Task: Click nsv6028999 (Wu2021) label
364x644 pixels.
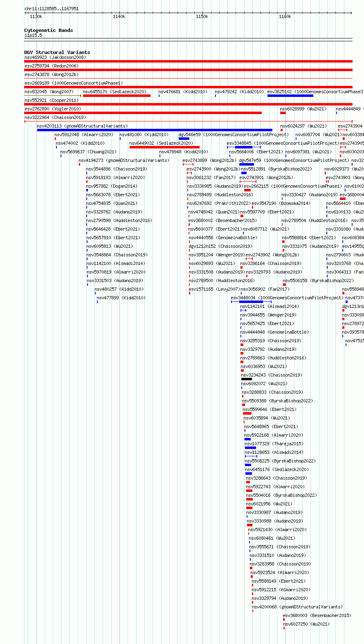Action: coord(303,109)
